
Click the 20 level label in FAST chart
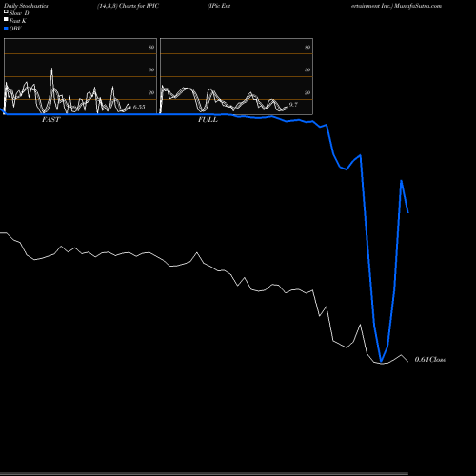[151, 92]
